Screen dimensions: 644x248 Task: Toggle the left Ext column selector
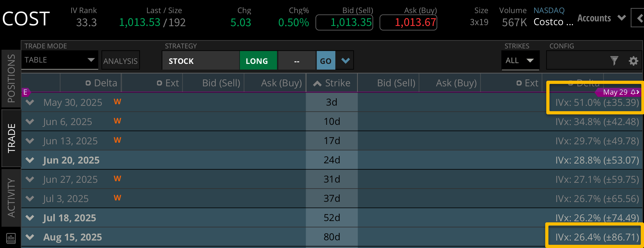pos(159,83)
